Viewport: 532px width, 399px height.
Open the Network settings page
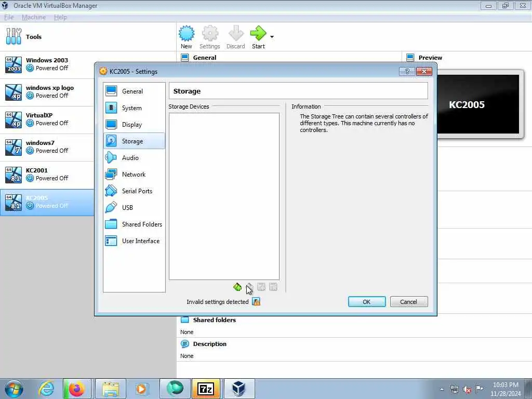pyautogui.click(x=134, y=175)
